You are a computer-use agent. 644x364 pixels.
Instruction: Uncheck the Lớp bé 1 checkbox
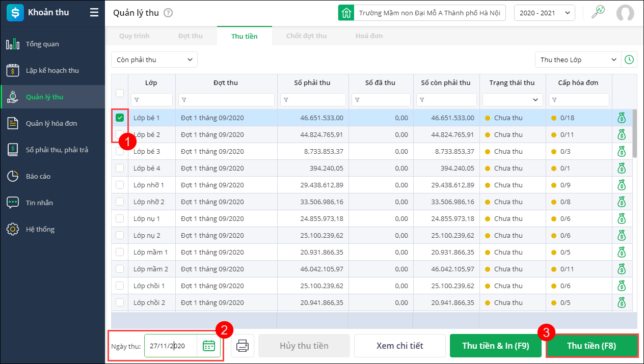tap(120, 118)
